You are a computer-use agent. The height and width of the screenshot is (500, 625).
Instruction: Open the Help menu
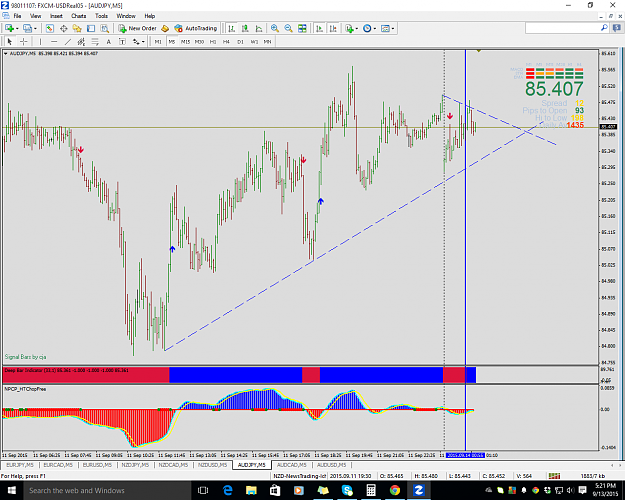pyautogui.click(x=149, y=16)
